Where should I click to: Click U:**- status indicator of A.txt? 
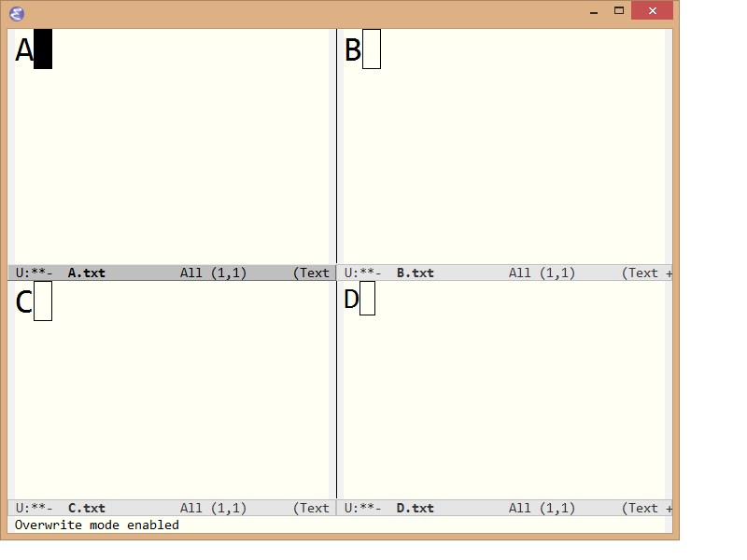pyautogui.click(x=34, y=273)
